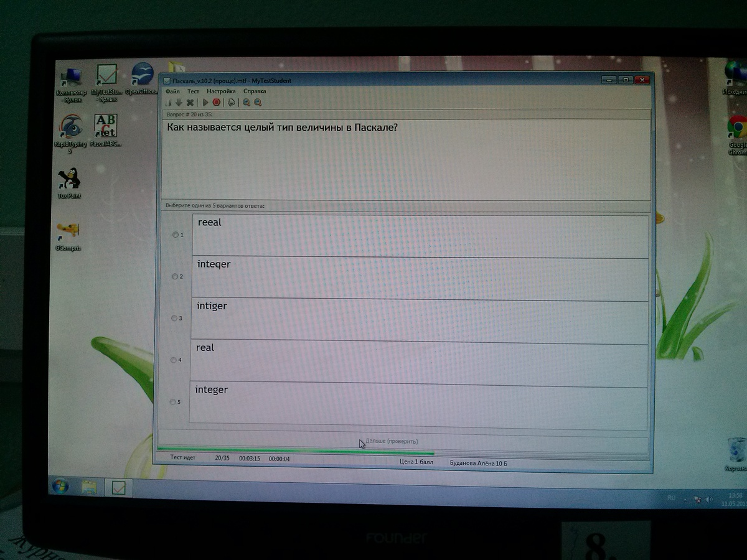Click the down-arrow toolbar icon
Viewport: 747px width, 560px height.
(x=179, y=103)
